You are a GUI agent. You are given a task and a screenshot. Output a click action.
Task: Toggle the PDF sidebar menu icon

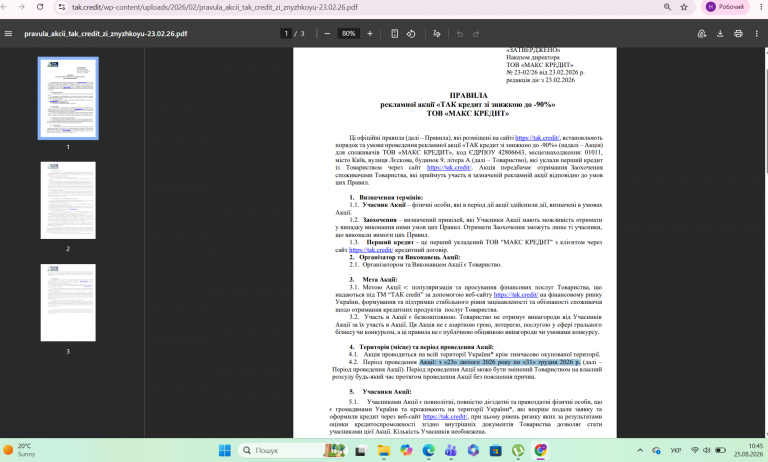(x=8, y=34)
